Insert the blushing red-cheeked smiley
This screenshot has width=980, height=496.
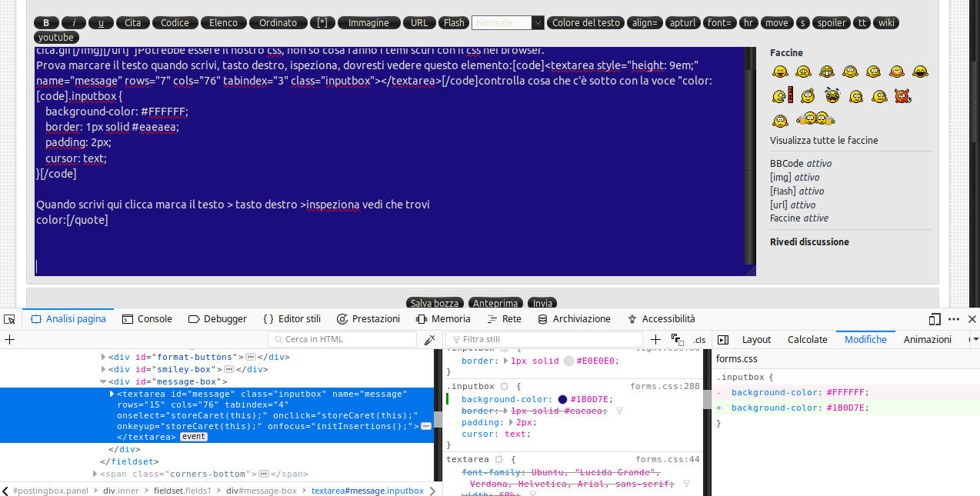pos(897,72)
